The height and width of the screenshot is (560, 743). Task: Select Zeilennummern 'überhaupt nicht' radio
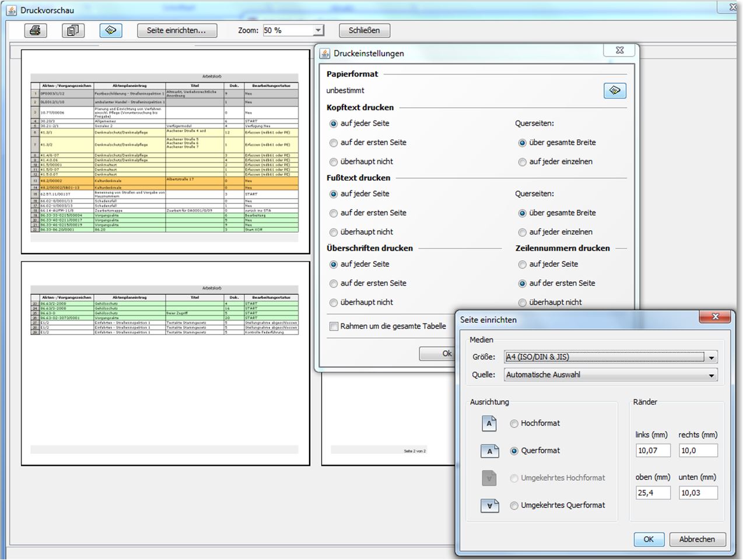[x=523, y=303]
